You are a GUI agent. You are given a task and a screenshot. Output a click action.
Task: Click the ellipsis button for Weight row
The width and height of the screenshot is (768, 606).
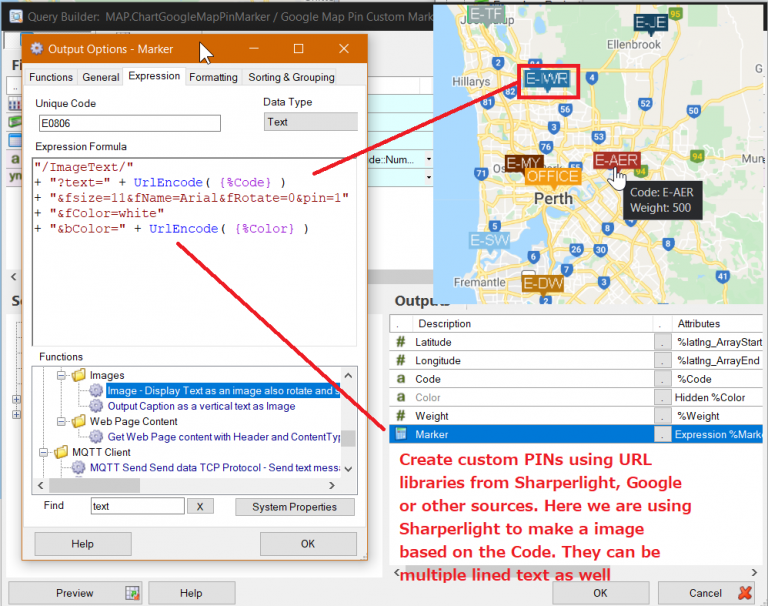click(662, 416)
